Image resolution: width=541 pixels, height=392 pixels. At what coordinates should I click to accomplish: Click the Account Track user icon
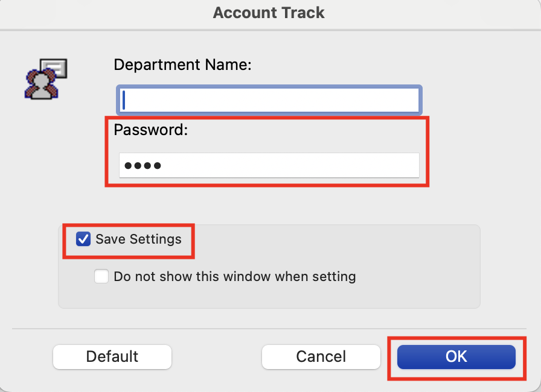(43, 80)
